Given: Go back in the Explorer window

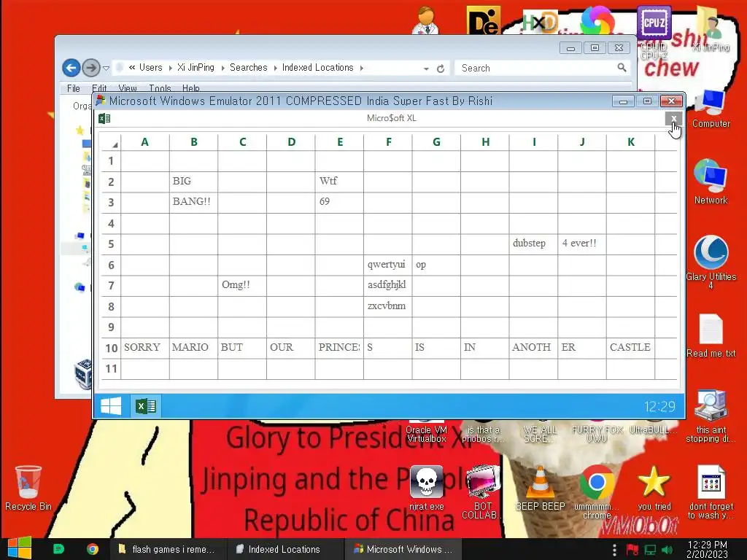Looking at the screenshot, I should (x=71, y=68).
